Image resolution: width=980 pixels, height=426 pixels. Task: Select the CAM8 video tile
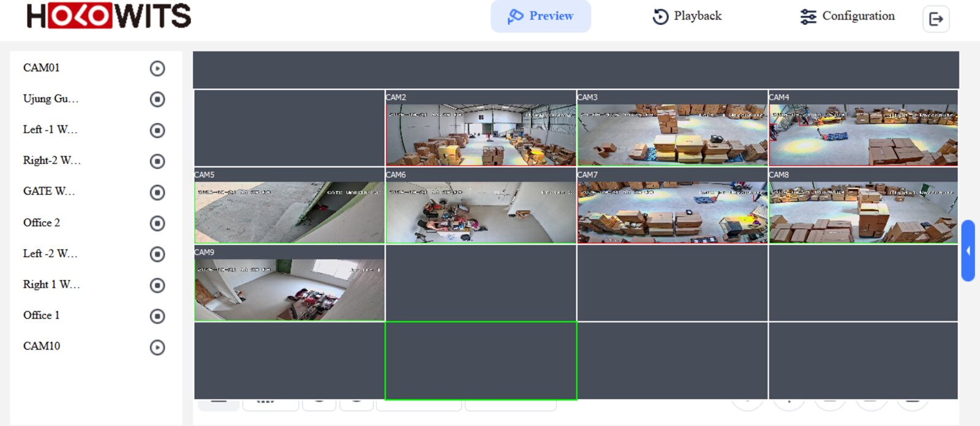tap(863, 206)
